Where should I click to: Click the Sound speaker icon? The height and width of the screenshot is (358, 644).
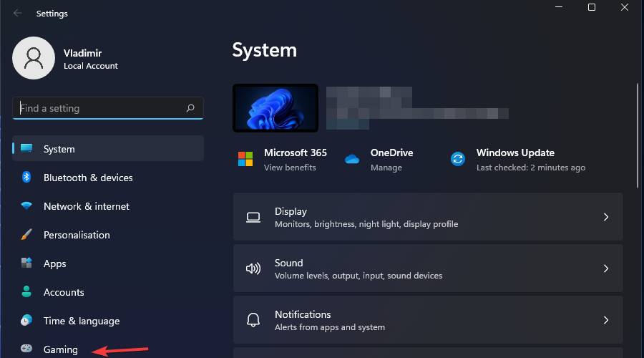(253, 268)
